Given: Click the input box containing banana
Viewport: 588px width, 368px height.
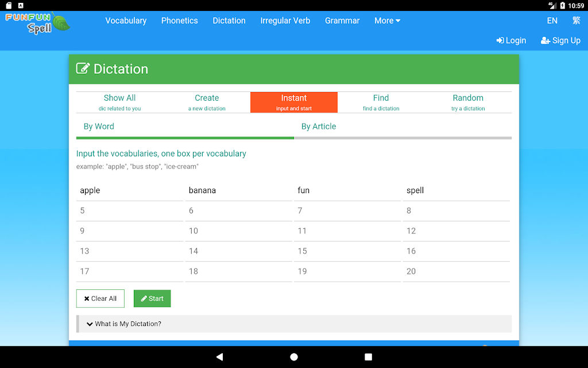Looking at the screenshot, I should tap(238, 190).
